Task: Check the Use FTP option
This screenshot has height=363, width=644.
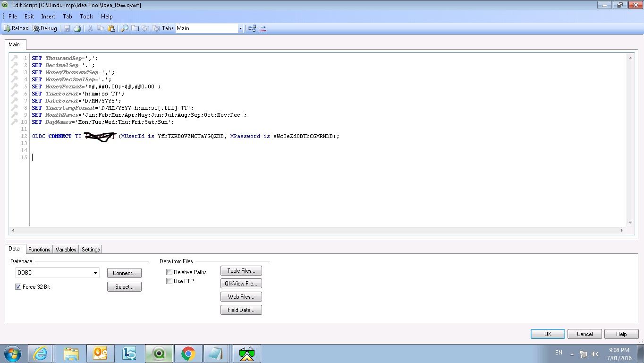Action: point(169,281)
